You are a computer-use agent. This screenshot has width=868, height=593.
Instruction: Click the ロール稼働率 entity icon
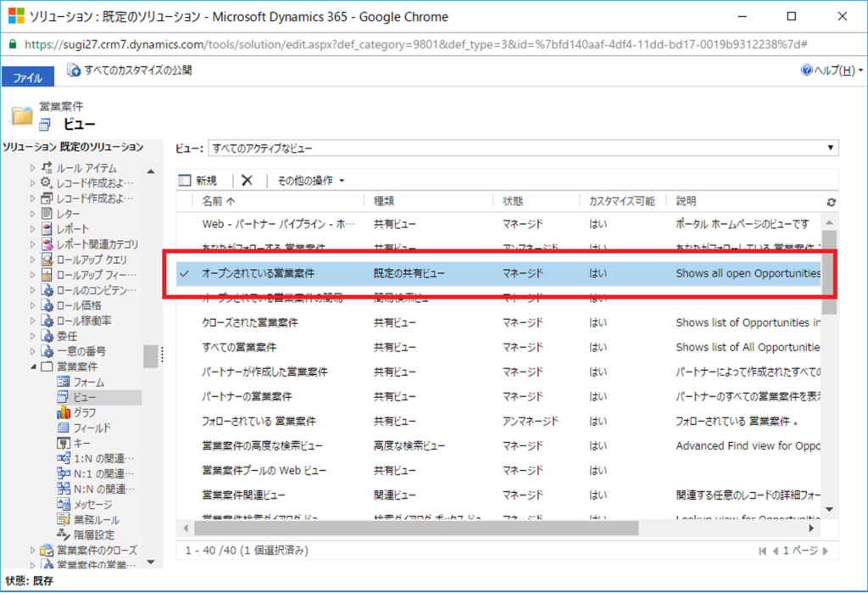click(47, 321)
